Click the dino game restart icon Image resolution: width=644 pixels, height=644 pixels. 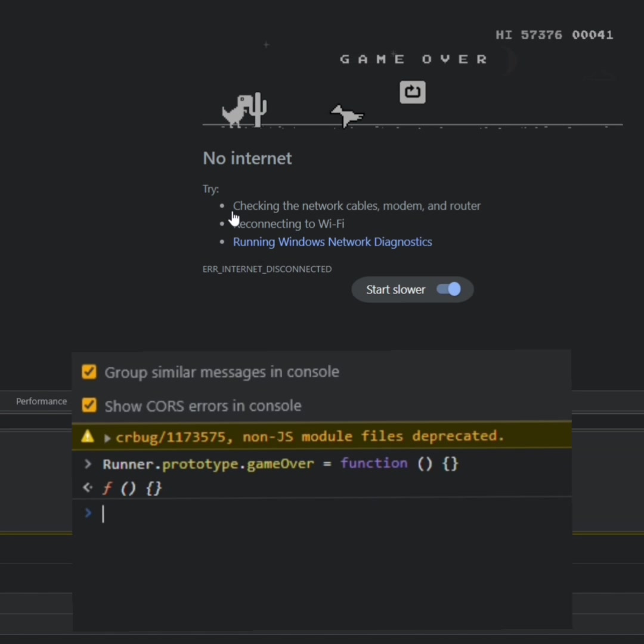pyautogui.click(x=413, y=92)
